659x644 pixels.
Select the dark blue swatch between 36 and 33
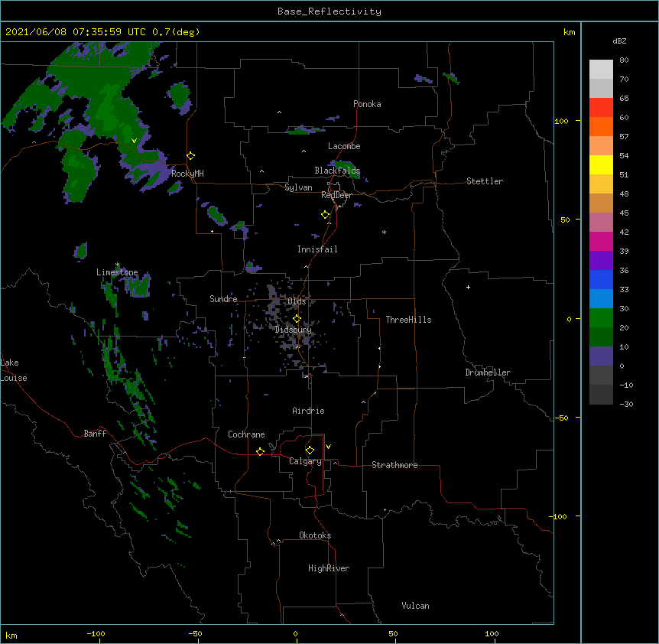(601, 279)
